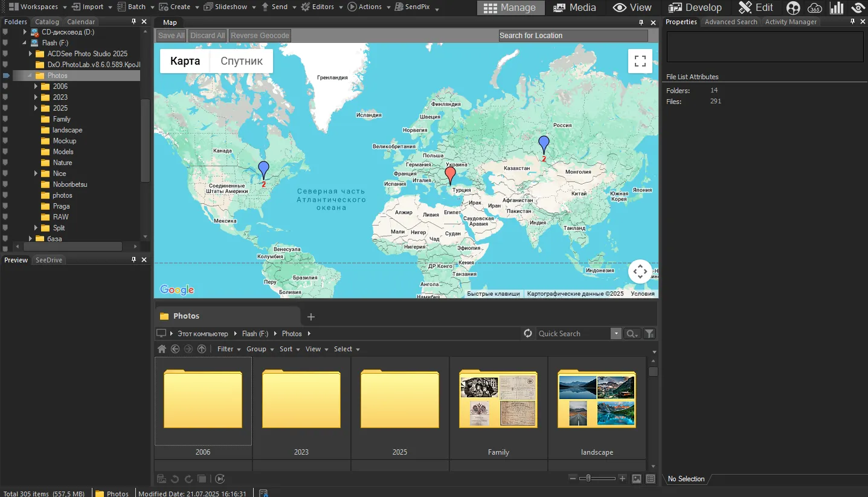868x497 pixels.
Task: Toggle Easy-Select indicator beside Praga folder
Action: pos(5,206)
